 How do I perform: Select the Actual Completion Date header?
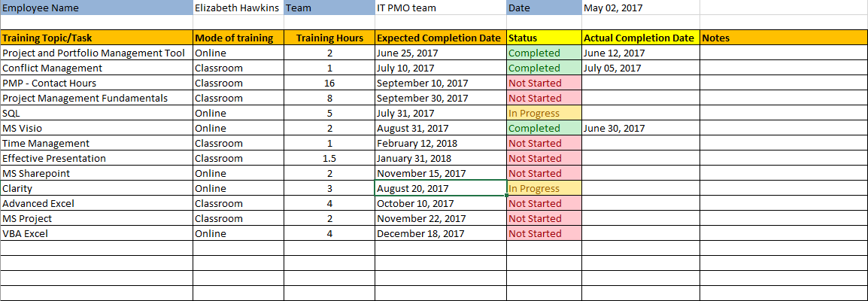tap(640, 38)
